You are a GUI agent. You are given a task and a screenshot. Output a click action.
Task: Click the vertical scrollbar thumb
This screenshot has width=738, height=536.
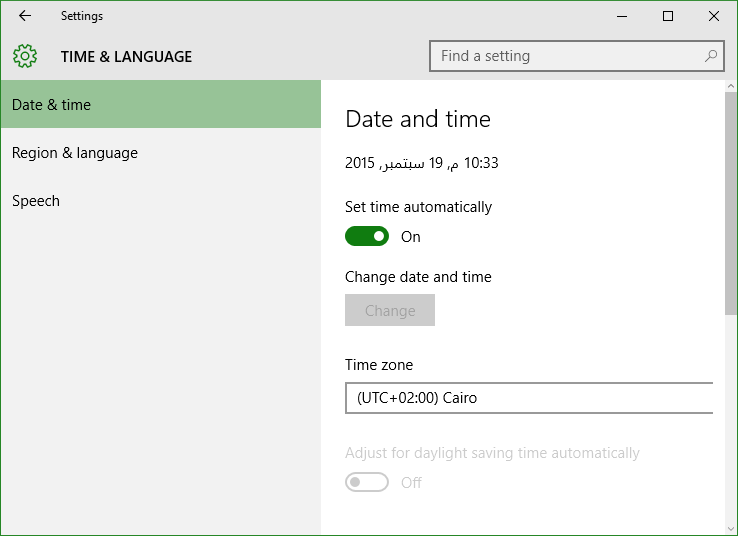(x=730, y=204)
